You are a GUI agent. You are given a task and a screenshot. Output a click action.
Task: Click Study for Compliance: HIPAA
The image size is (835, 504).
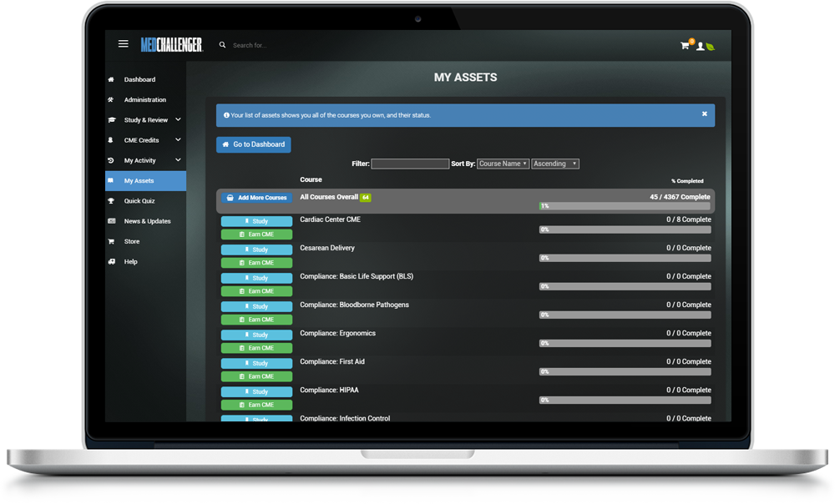[256, 391]
